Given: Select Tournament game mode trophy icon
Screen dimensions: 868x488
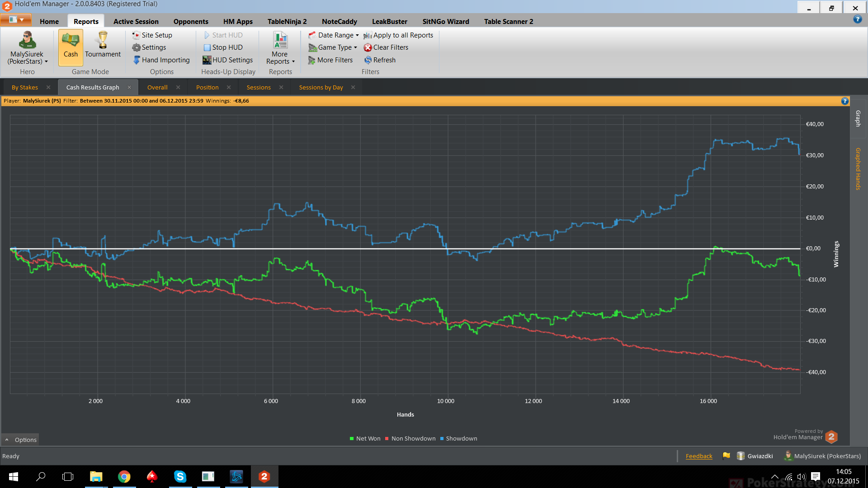Looking at the screenshot, I should coord(103,40).
